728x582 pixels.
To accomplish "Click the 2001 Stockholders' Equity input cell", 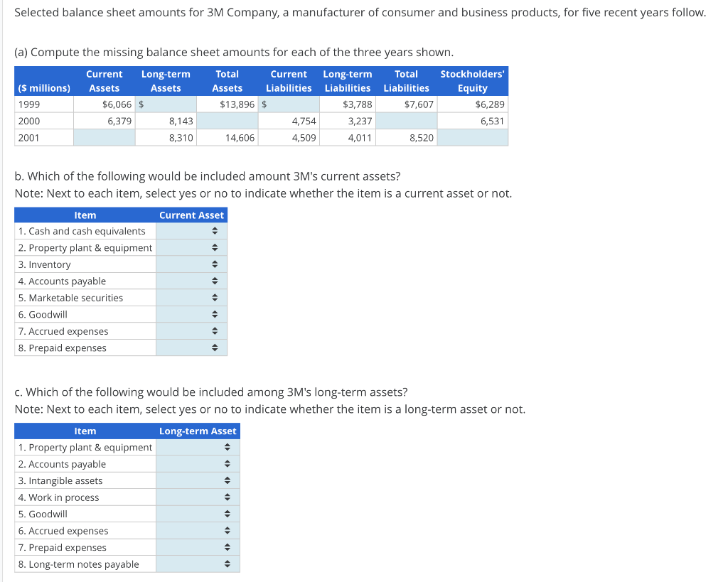I will 473,137.
